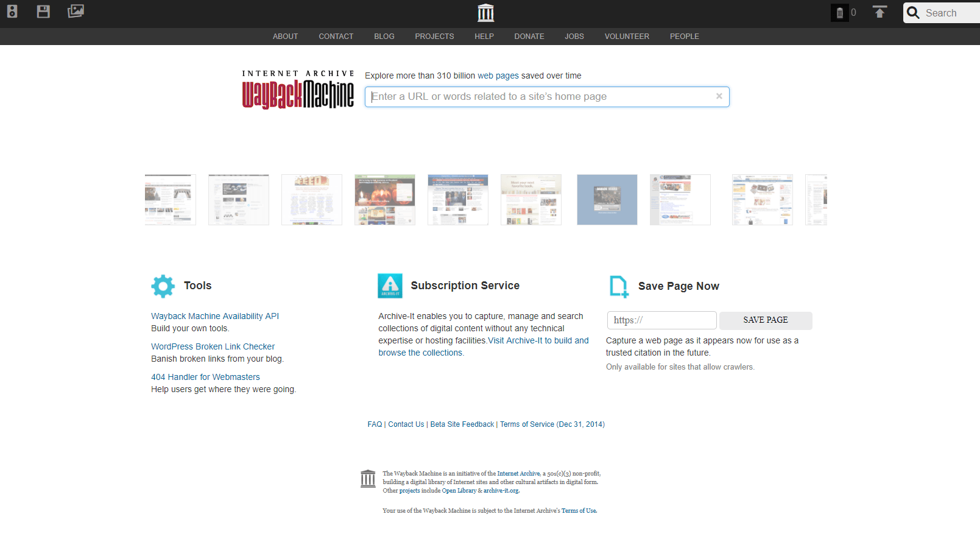The width and height of the screenshot is (980, 548).
Task: Open the blue-gray archived site thumbnail
Action: (607, 200)
